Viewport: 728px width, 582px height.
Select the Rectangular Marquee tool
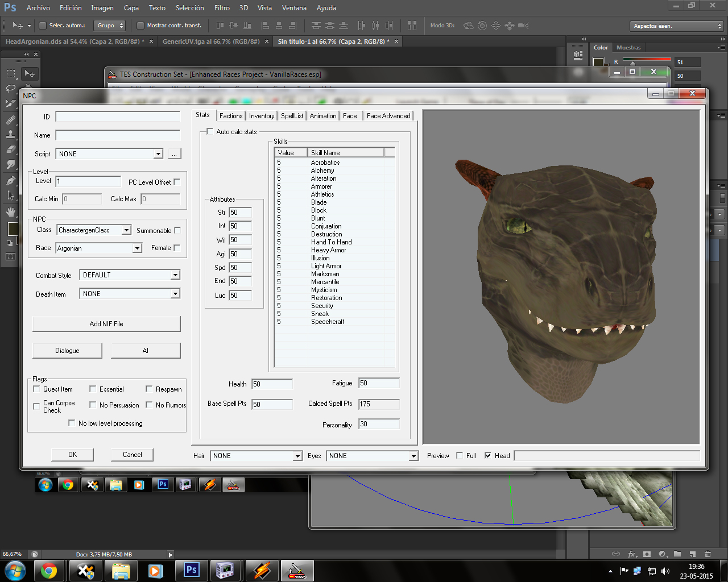tap(11, 74)
